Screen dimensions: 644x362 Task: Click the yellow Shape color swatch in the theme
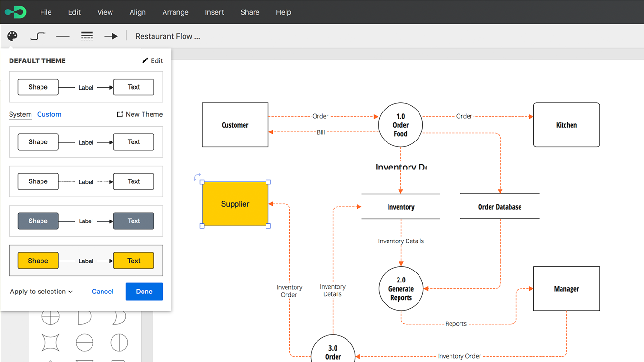tap(38, 261)
